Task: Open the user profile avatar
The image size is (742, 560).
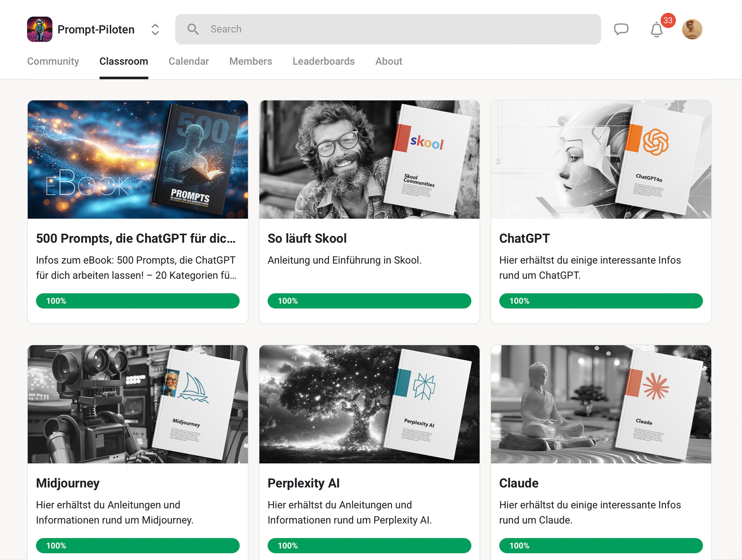Action: click(692, 29)
